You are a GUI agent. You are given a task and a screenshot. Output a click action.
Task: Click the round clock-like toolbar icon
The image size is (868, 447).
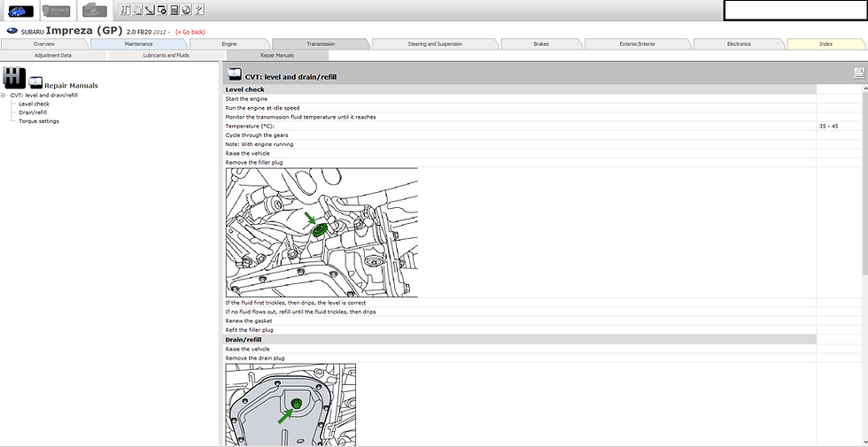point(187,10)
